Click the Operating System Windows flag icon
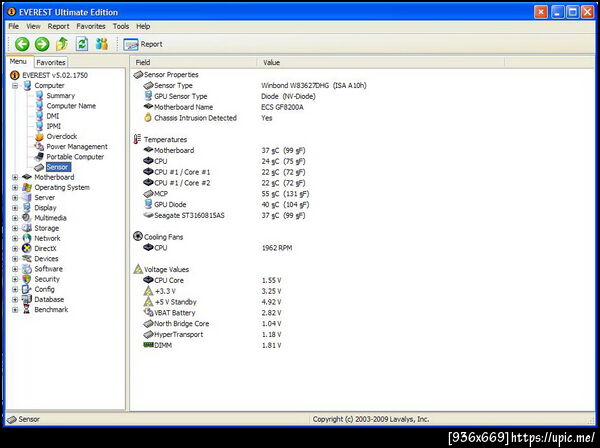The image size is (600, 448). (x=27, y=187)
